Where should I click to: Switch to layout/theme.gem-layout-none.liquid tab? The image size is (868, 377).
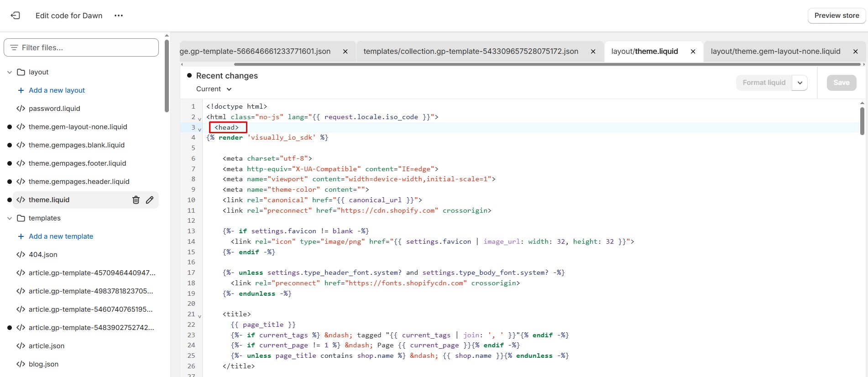point(775,51)
